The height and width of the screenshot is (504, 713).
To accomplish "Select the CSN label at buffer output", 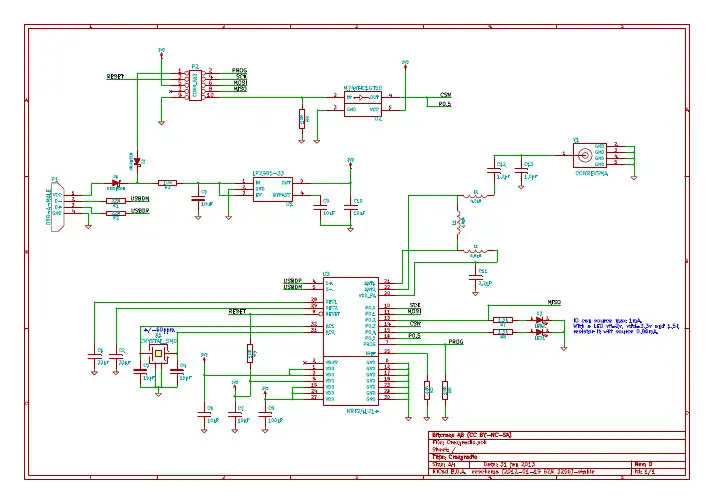I will (445, 95).
